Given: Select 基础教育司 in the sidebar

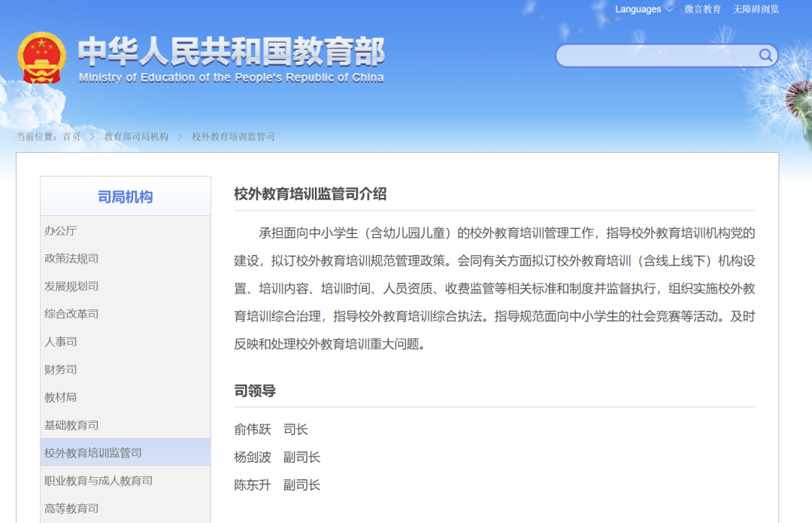Looking at the screenshot, I should tap(126, 425).
